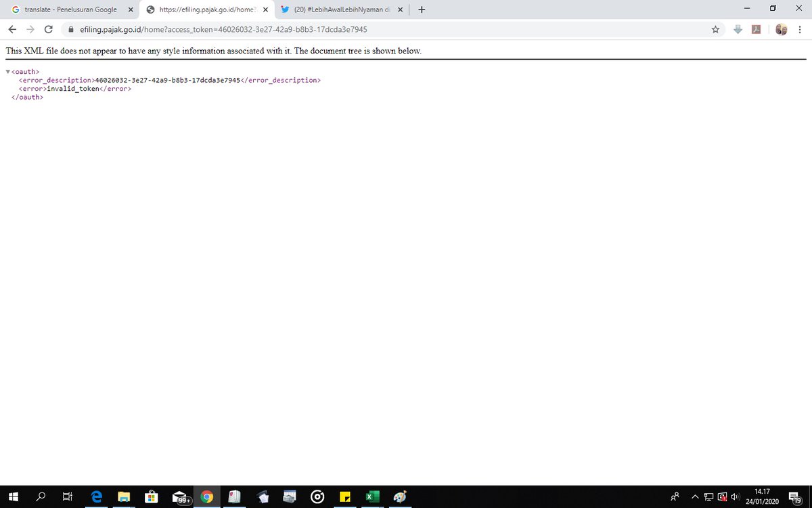
Task: Open Paint from the taskbar
Action: pyautogui.click(x=400, y=496)
